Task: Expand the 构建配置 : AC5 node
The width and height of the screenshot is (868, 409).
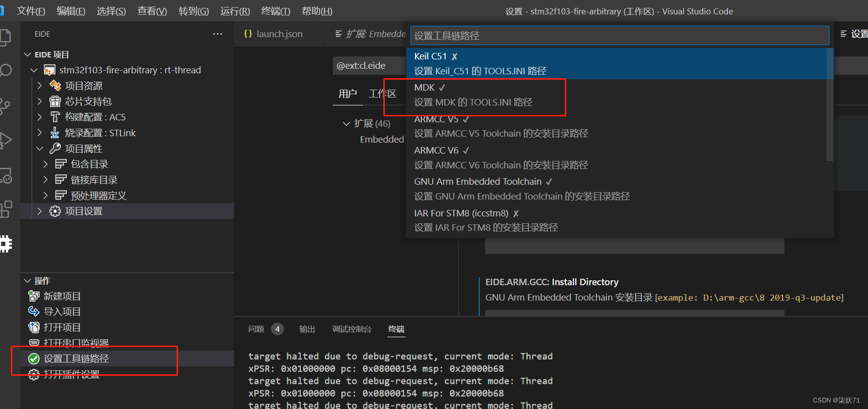Action: click(40, 117)
